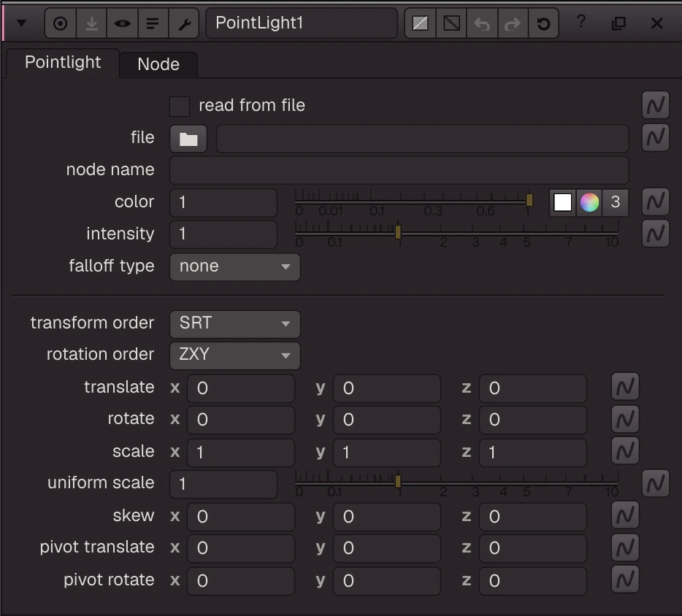Click the file path input field
Image resolution: width=682 pixels, height=616 pixels.
tap(422, 139)
